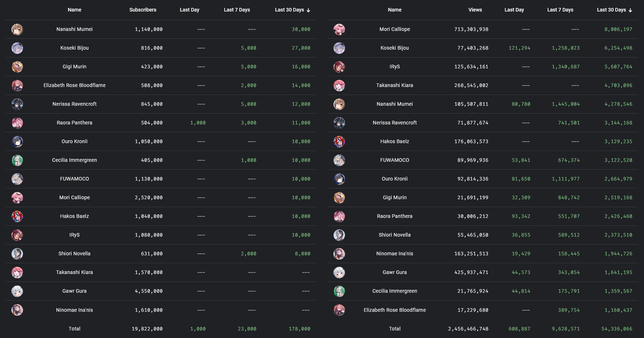The image size is (644, 338).
Task: Click Mori Calliope's avatar in views table
Action: click(339, 29)
